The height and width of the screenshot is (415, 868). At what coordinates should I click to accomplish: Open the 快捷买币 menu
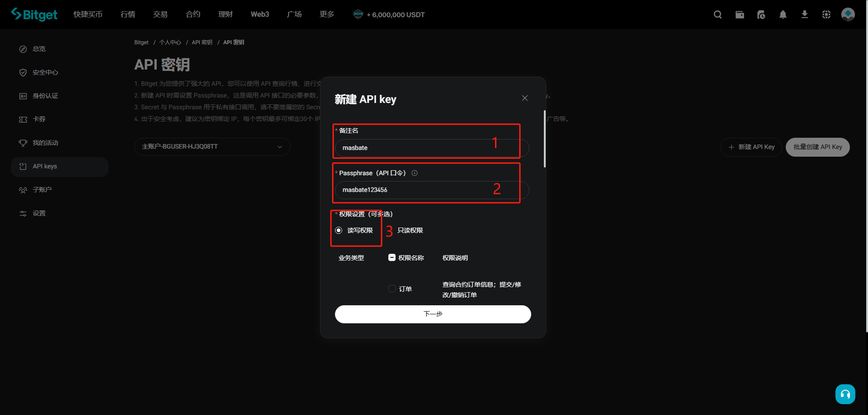(x=88, y=14)
